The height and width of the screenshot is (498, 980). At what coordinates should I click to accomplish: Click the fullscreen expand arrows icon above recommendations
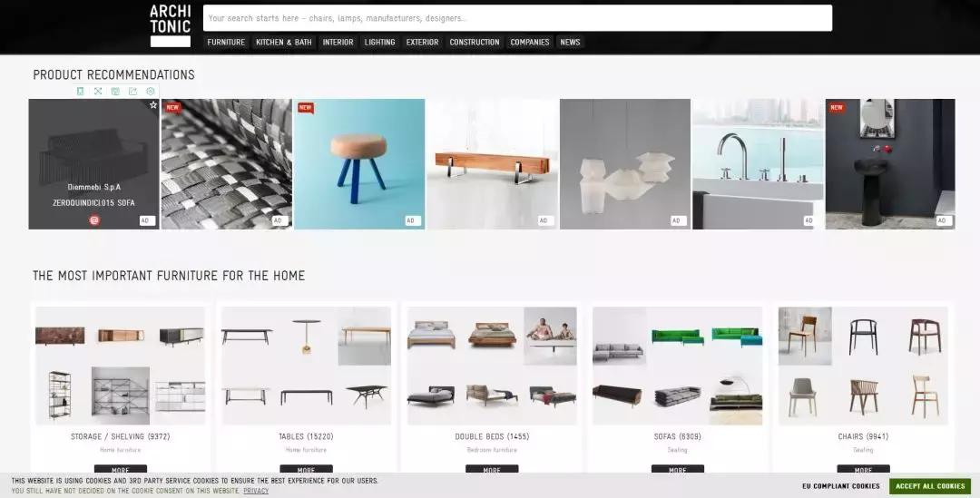click(x=98, y=91)
